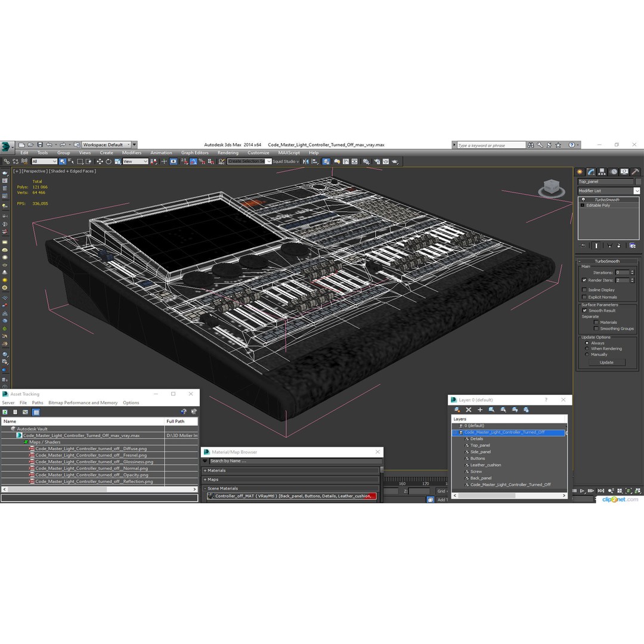Image resolution: width=644 pixels, height=644 pixels.
Task: Open the Display command panel tab
Action: [624, 172]
